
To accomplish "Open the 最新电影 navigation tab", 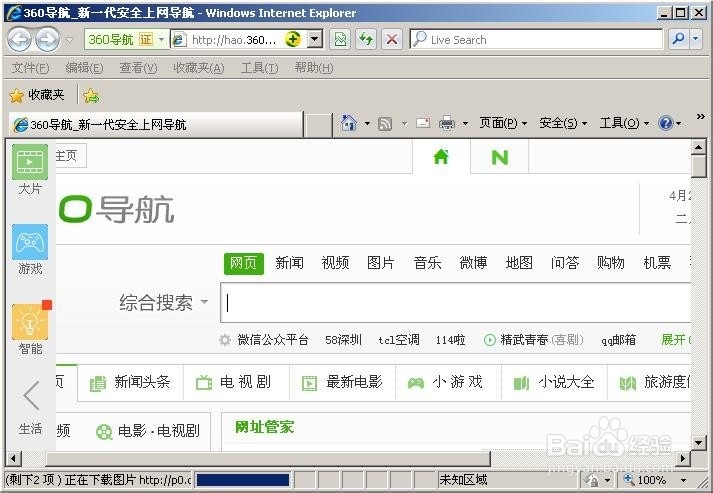I will pos(342,382).
